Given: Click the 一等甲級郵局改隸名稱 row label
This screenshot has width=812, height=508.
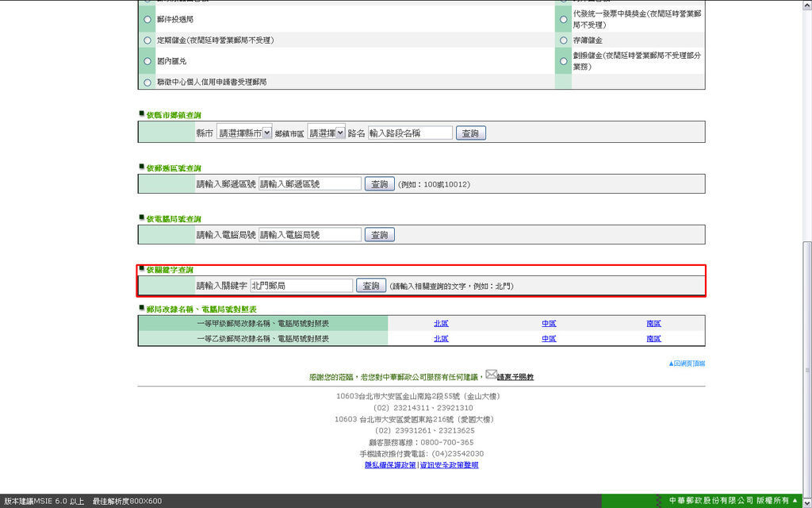Looking at the screenshot, I should pyautogui.click(x=263, y=324).
